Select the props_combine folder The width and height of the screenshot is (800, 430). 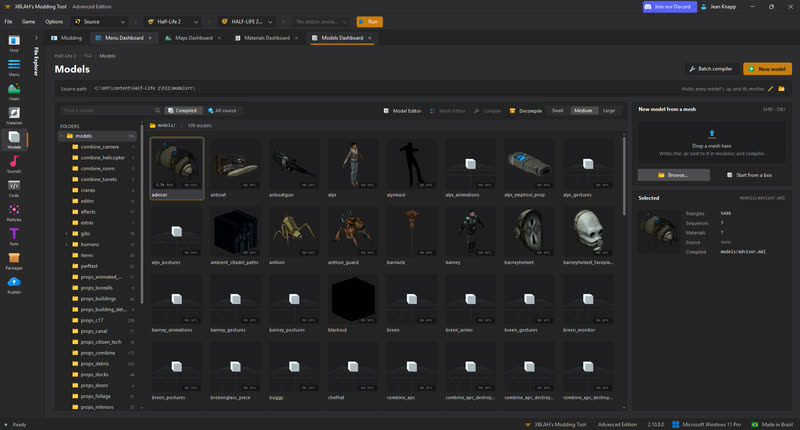click(97, 353)
